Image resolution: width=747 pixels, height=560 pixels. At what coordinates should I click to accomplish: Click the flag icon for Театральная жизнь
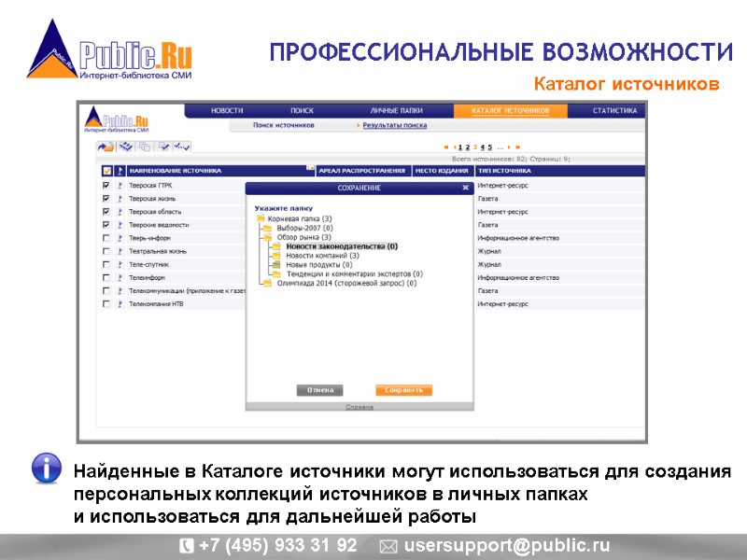tap(120, 251)
